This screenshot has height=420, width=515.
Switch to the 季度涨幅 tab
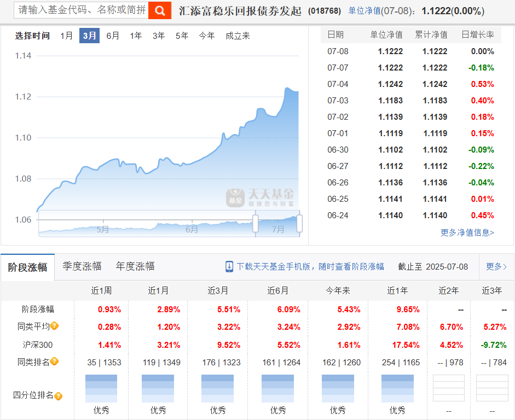click(82, 266)
